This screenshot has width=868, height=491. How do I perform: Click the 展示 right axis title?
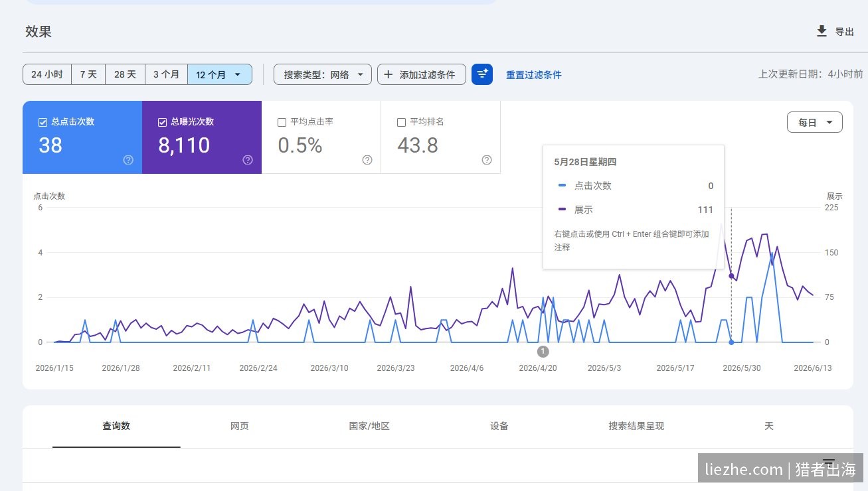(x=835, y=196)
